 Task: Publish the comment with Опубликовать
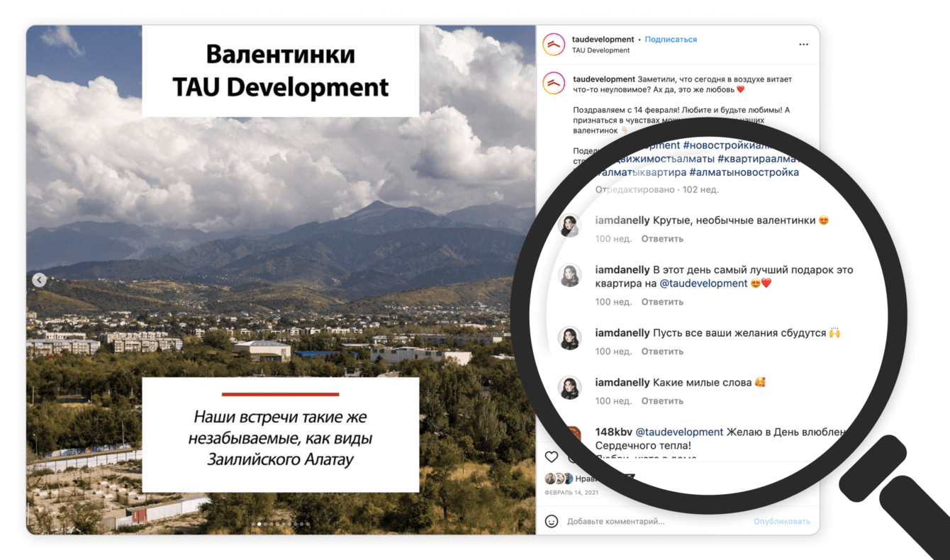click(782, 522)
